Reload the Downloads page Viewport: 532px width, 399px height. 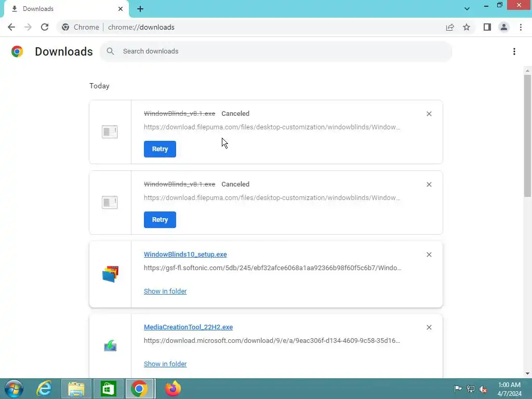pyautogui.click(x=45, y=27)
